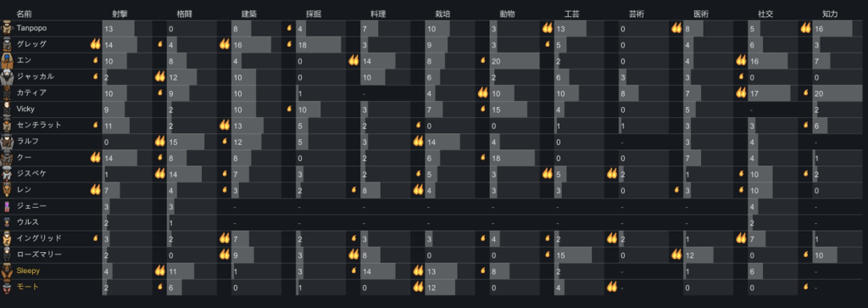This screenshot has height=308, width=868.
Task: Select the colonist name Vicky
Action: click(x=25, y=109)
